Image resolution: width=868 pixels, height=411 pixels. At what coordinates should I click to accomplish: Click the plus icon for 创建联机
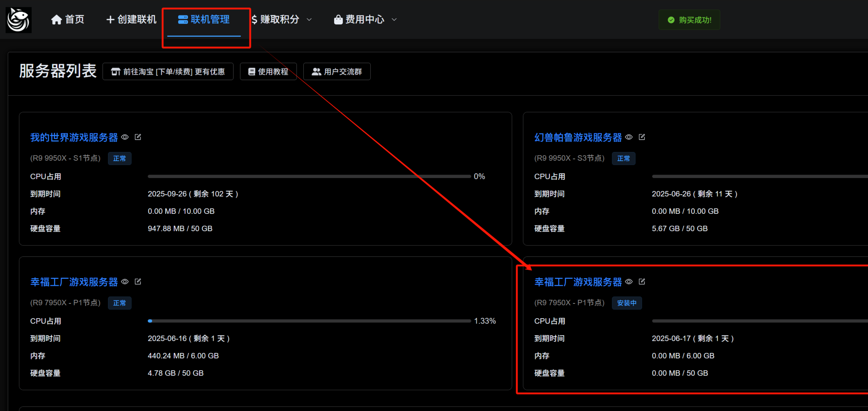[x=110, y=19]
